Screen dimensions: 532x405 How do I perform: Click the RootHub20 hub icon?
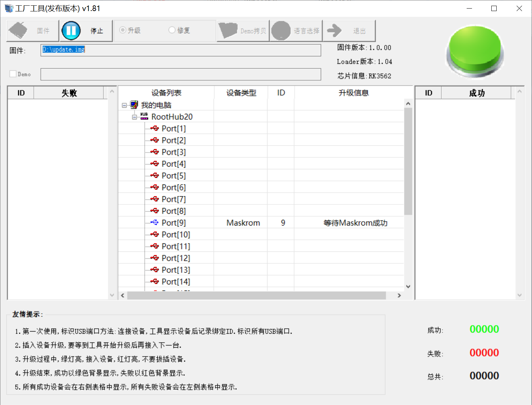pyautogui.click(x=144, y=116)
